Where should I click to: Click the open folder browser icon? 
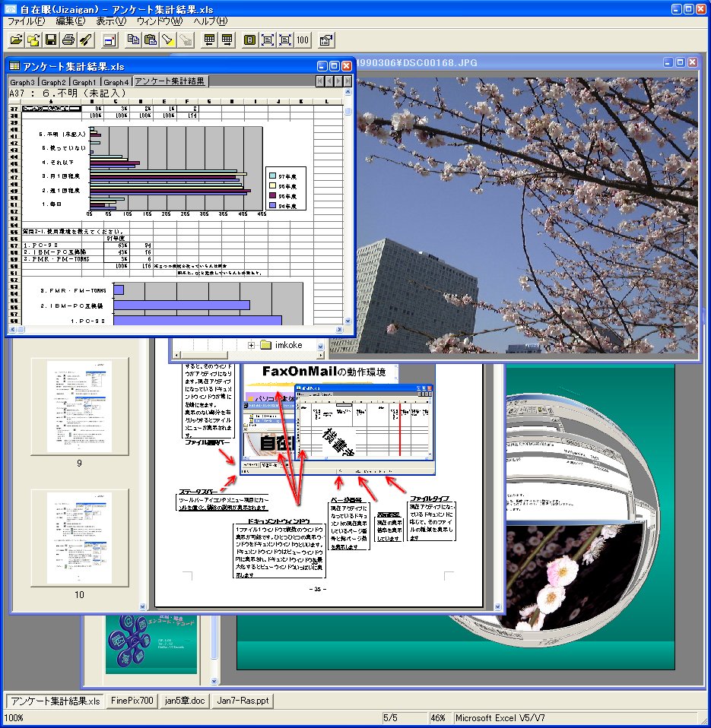pos(33,40)
